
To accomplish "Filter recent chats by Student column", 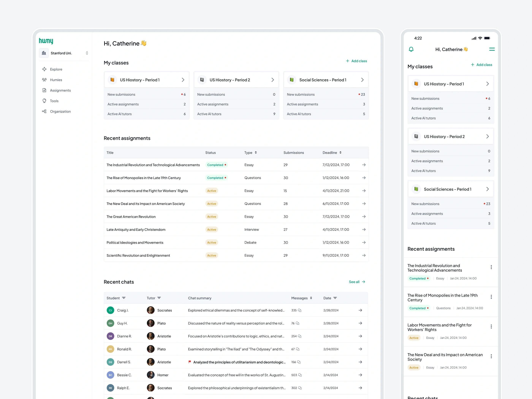I will [x=124, y=298].
